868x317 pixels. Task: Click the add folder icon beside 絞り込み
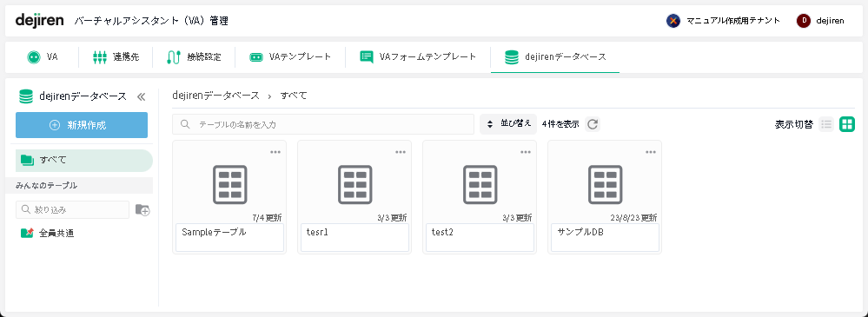(x=142, y=209)
